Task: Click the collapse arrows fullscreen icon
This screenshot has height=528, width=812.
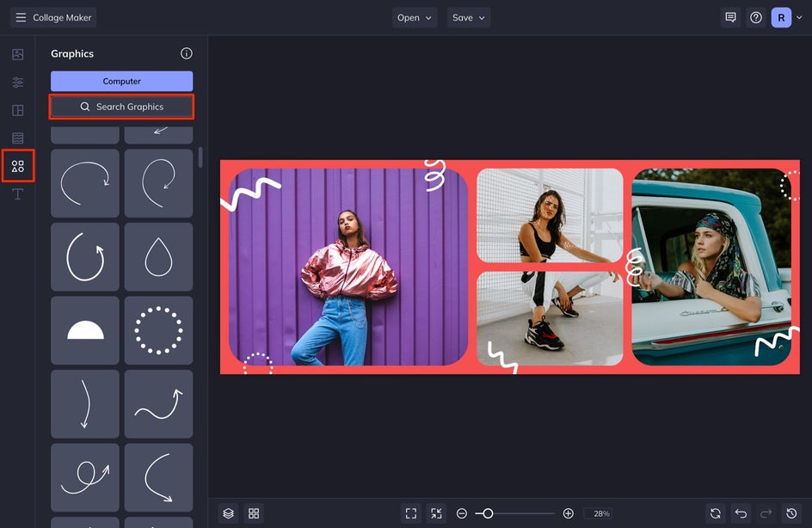Action: pos(437,513)
